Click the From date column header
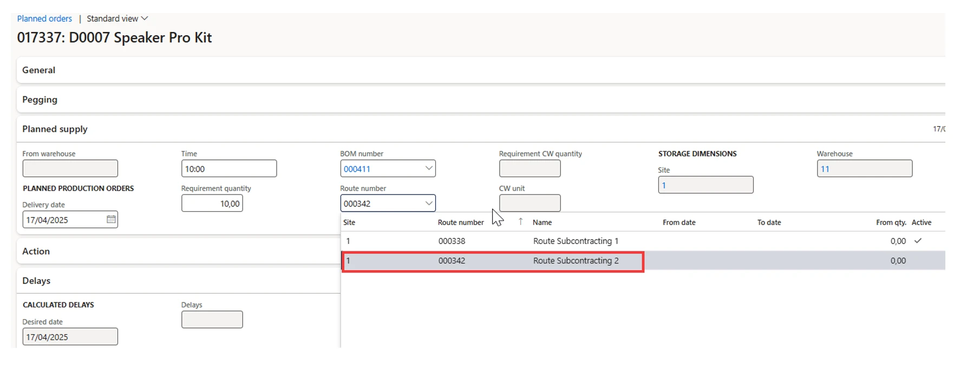This screenshot has width=980, height=381. pos(679,222)
